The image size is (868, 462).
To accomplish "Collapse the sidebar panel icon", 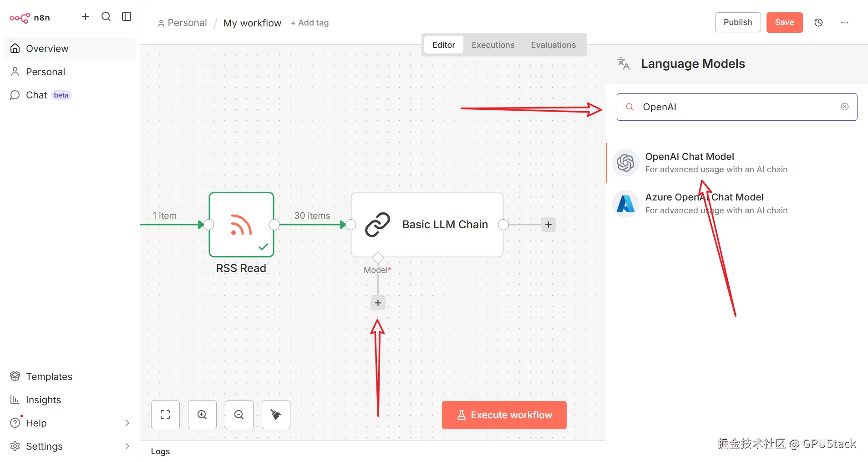I will tap(127, 17).
